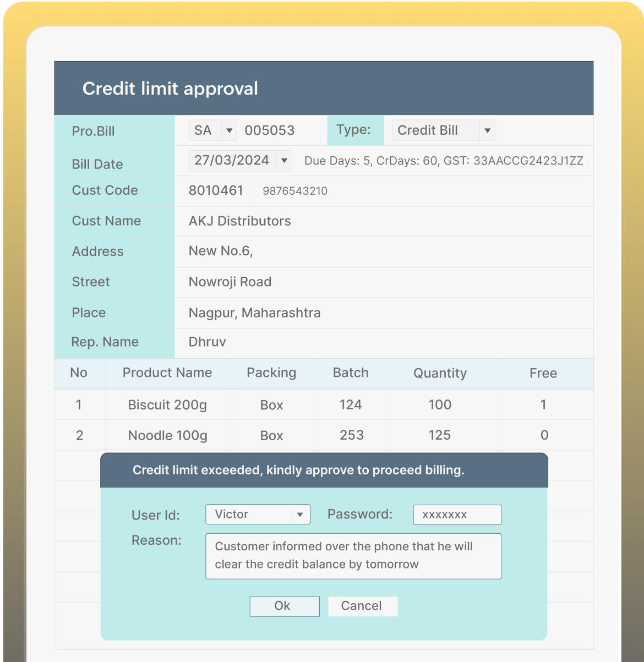Select the Biscuit 200g product row
Screen dimensions: 644x662
click(x=167, y=405)
